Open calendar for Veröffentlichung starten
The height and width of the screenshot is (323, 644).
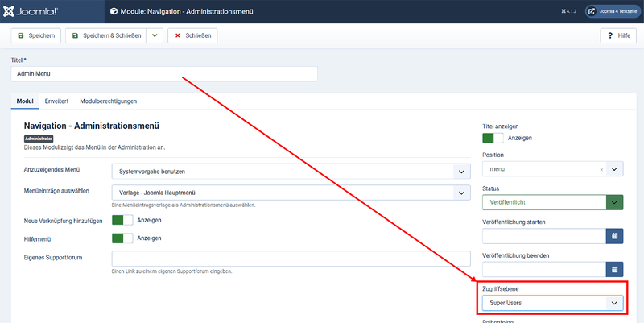[614, 236]
